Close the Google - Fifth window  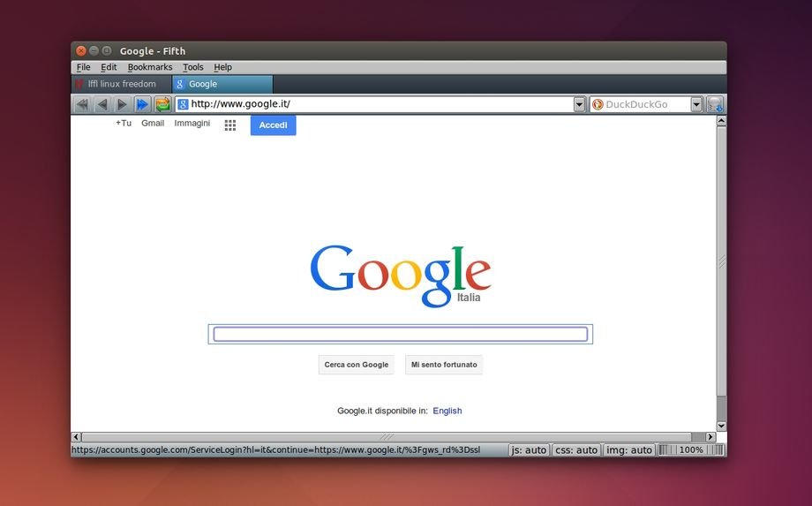tap(81, 50)
